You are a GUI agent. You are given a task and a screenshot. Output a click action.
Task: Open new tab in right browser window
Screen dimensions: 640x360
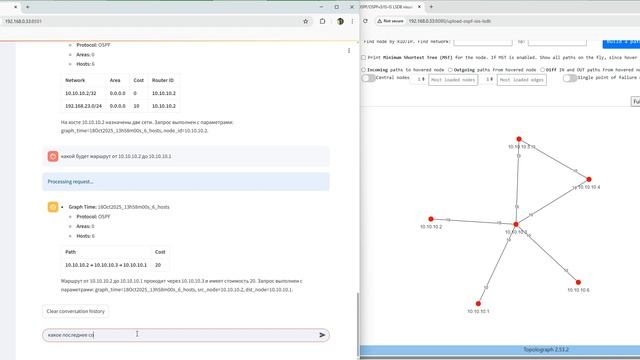431,7
